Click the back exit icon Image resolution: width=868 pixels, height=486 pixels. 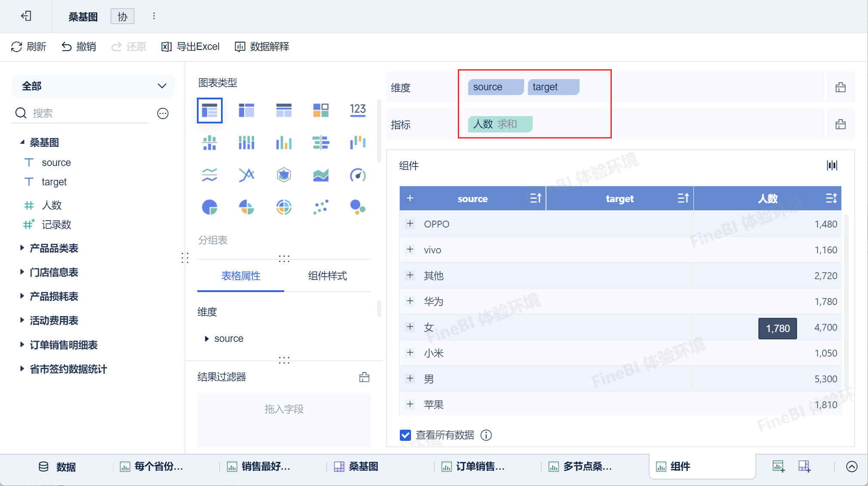click(x=26, y=16)
